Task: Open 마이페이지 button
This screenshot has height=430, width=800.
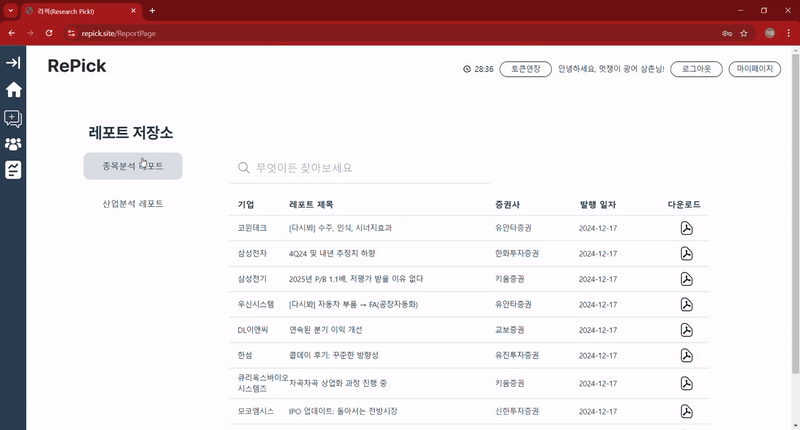Action: coord(755,69)
